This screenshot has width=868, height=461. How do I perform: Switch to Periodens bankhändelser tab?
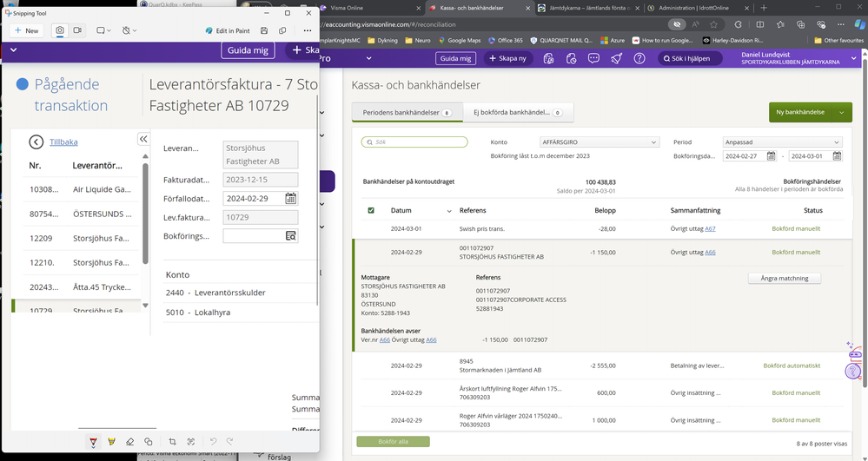point(407,112)
